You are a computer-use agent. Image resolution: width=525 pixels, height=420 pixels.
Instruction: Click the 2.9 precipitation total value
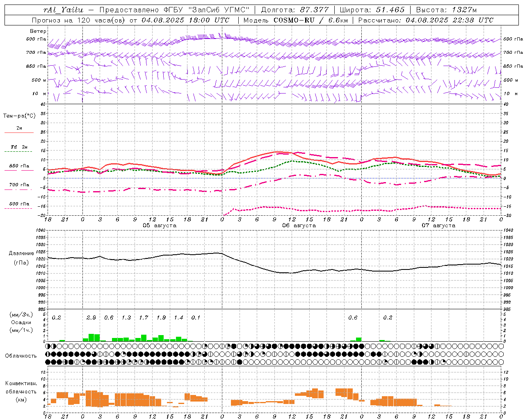pos(91,317)
